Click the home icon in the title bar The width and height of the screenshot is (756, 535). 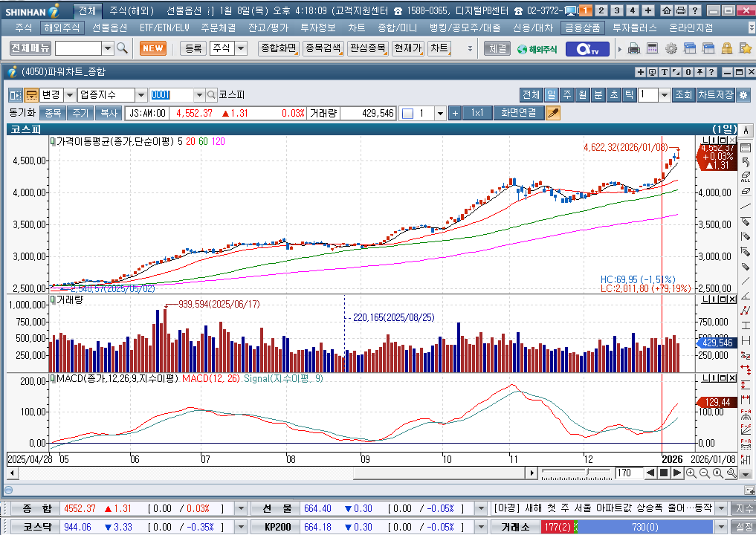click(x=666, y=10)
